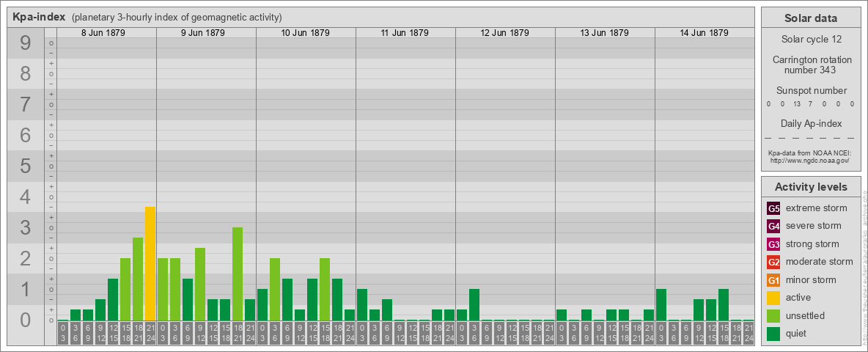This screenshot has height=352, width=868.
Task: Click the '21 24' time label under 8 Jun
Action: (150, 333)
